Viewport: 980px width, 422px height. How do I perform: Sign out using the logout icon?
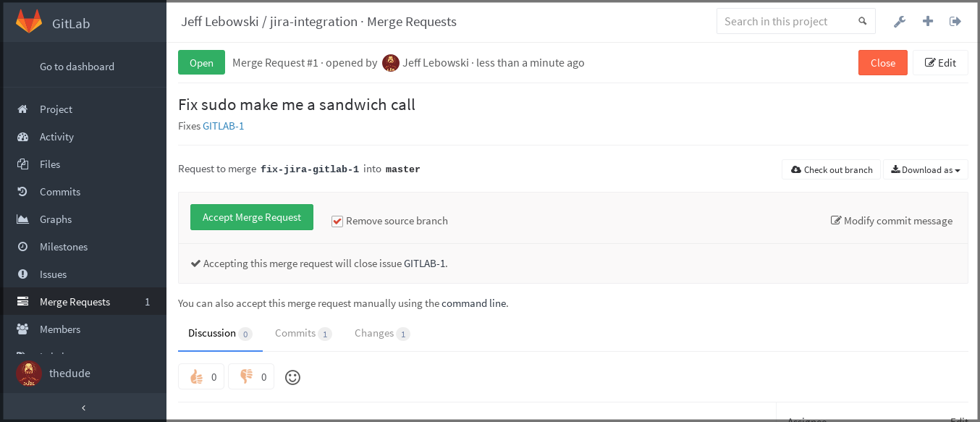tap(955, 21)
